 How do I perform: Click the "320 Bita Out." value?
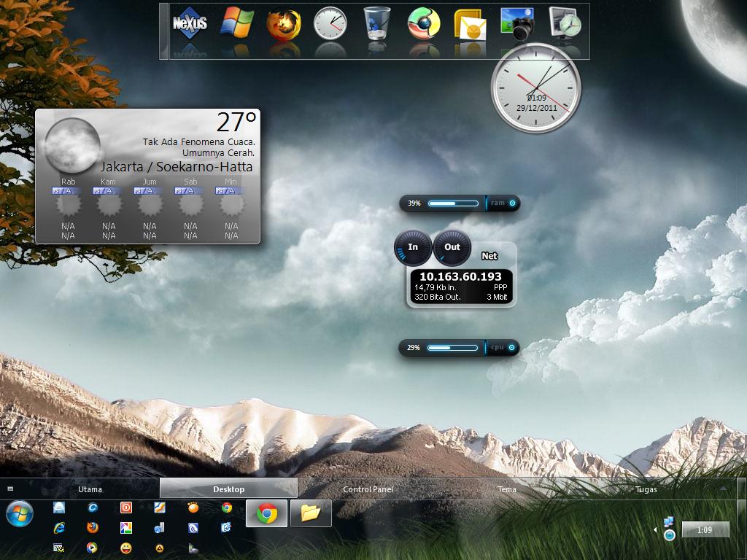438,297
